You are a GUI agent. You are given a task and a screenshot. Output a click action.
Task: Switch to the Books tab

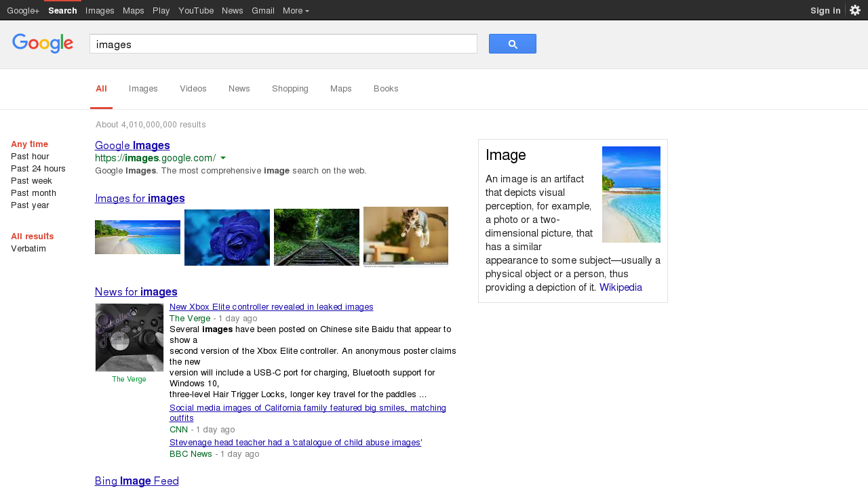[x=386, y=89]
